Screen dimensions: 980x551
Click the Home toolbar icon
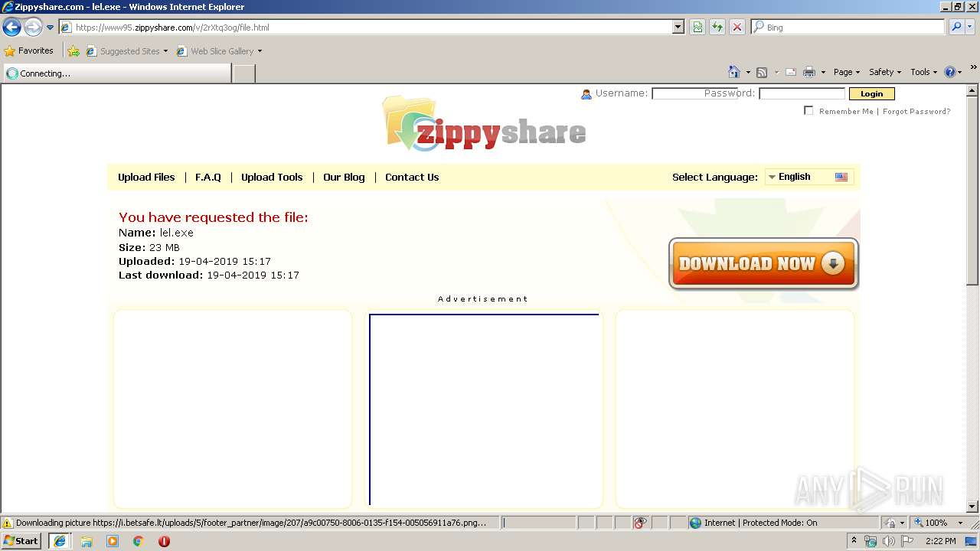tap(734, 72)
